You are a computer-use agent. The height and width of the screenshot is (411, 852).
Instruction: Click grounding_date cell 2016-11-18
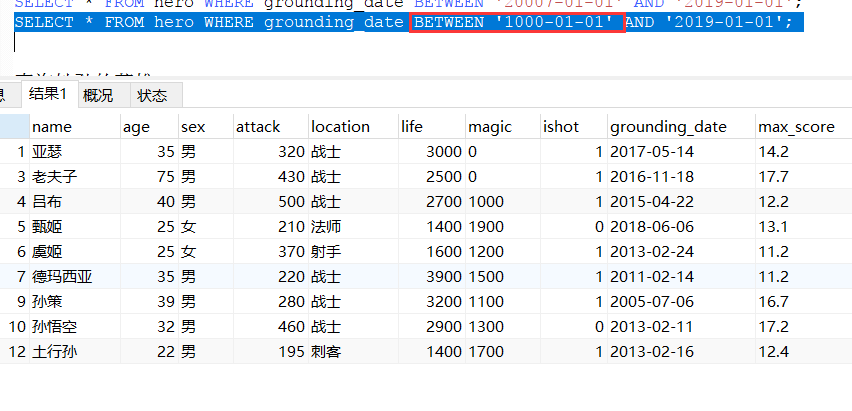coord(681,177)
